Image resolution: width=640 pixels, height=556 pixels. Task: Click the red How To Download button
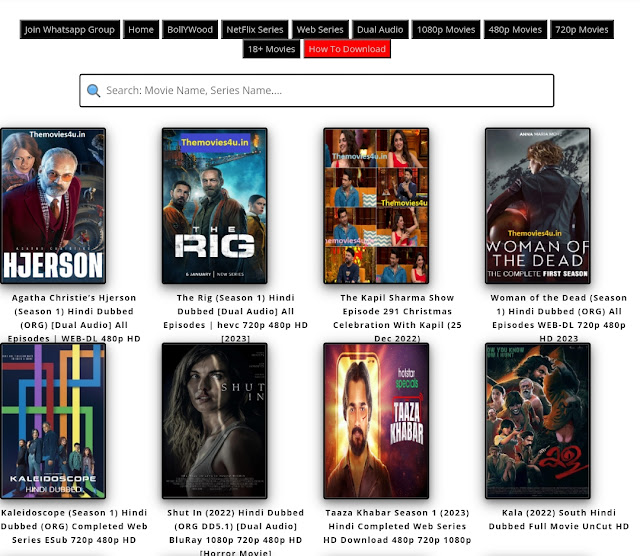coord(347,49)
